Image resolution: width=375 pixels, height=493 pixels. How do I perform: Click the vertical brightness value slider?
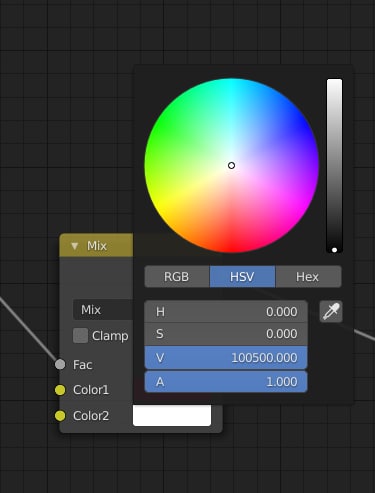point(334,166)
